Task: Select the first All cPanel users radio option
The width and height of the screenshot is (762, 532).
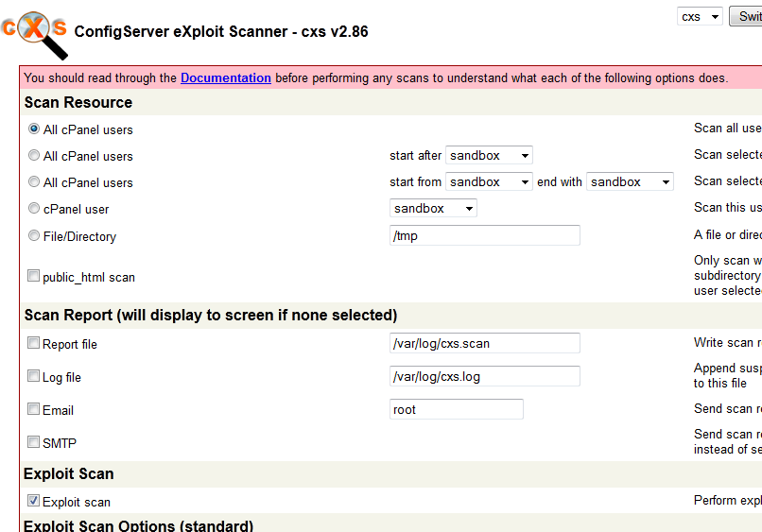Action: (33, 129)
